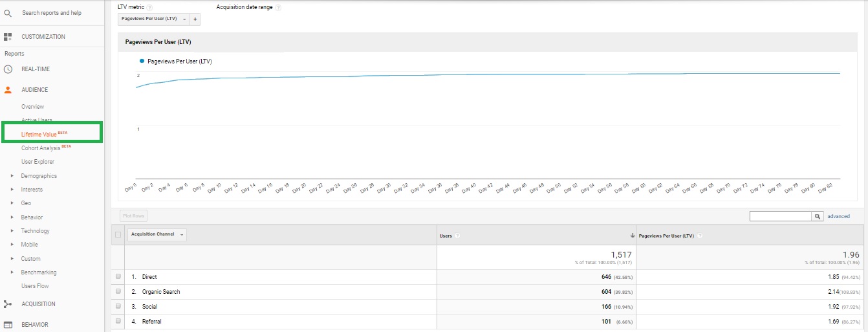This screenshot has height=332, width=868.
Task: Click the LTV metric help icon
Action: pyautogui.click(x=149, y=8)
